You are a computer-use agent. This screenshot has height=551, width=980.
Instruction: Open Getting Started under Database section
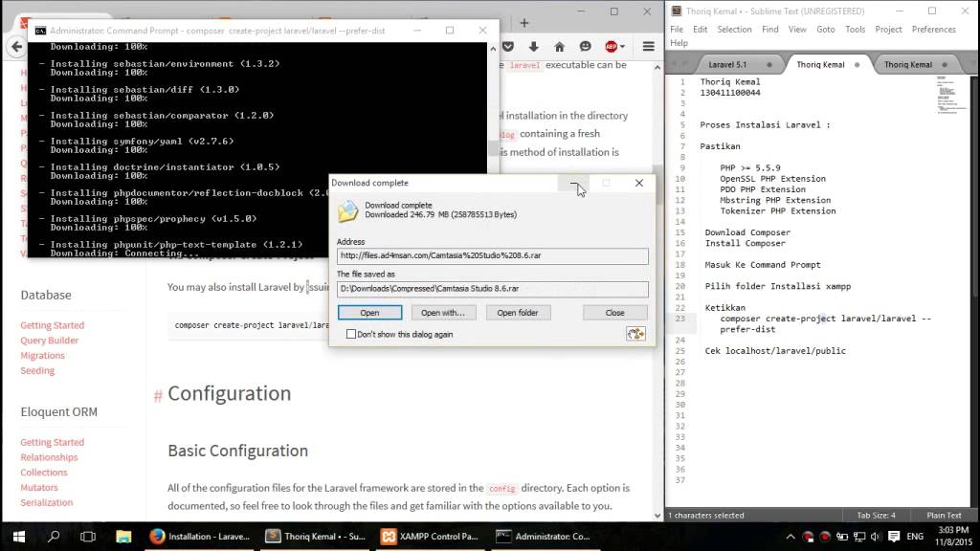click(52, 325)
